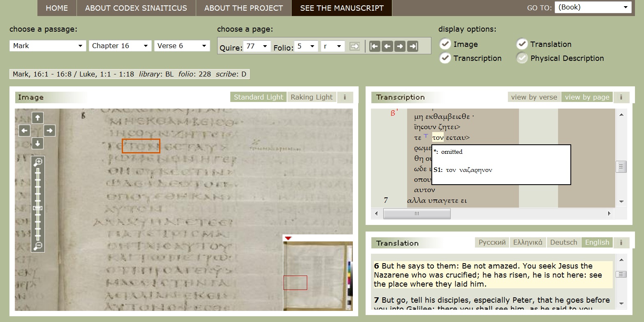644x322 pixels.
Task: Toggle Transcription display option
Action: click(x=445, y=58)
